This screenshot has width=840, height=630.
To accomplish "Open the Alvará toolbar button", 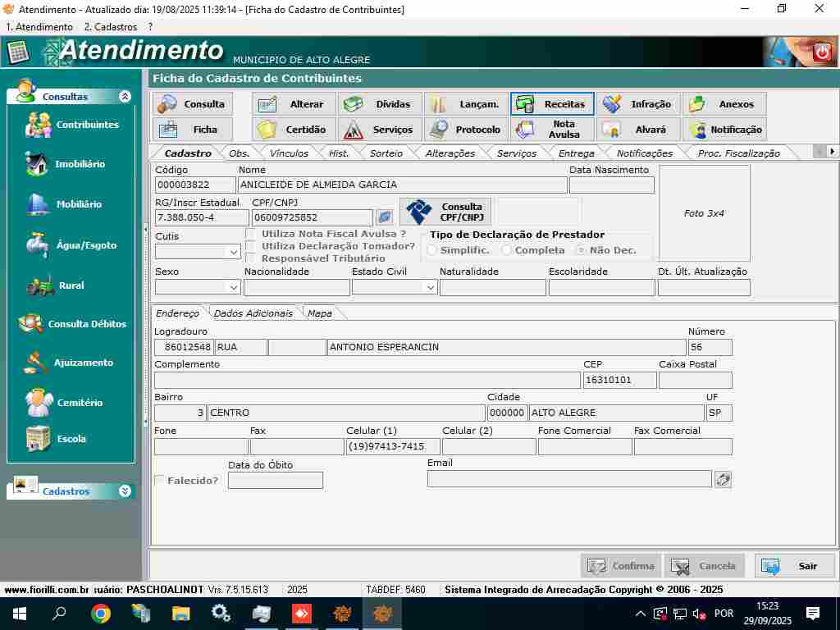I will tap(639, 130).
